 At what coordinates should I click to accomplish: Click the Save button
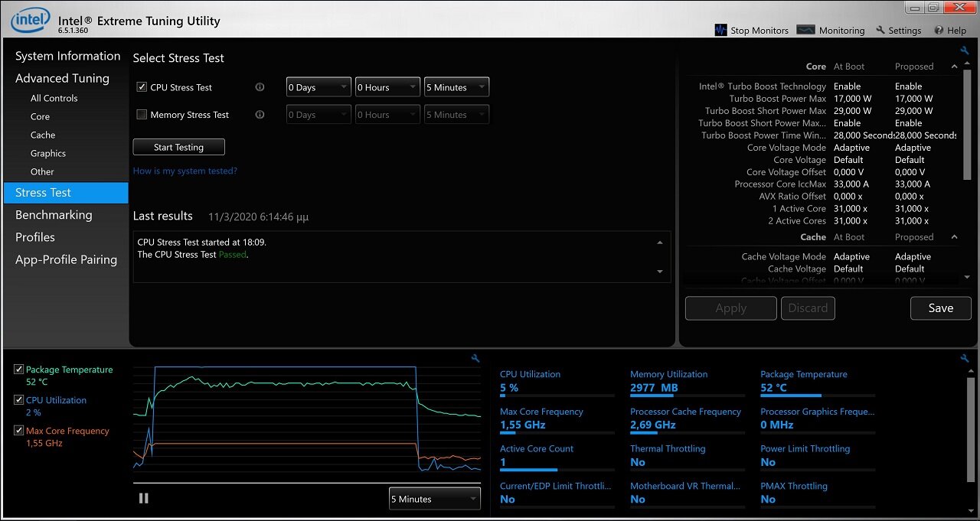(940, 308)
